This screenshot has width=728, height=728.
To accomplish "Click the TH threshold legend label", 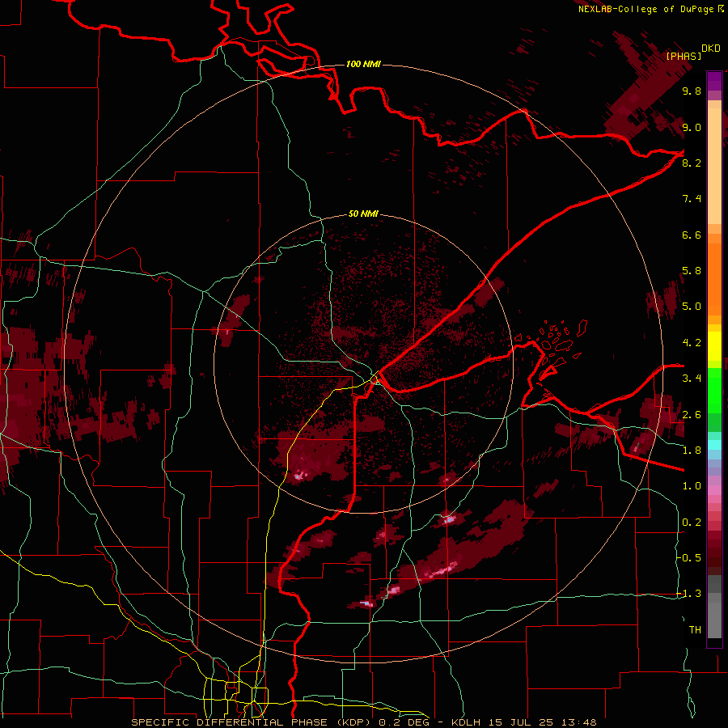I will [x=695, y=629].
